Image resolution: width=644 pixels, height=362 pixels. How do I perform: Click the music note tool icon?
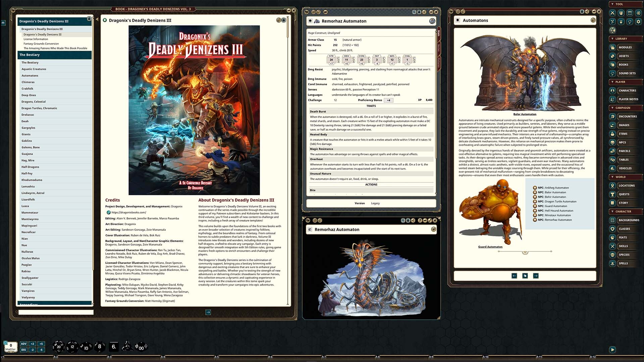pyautogui.click(x=630, y=21)
